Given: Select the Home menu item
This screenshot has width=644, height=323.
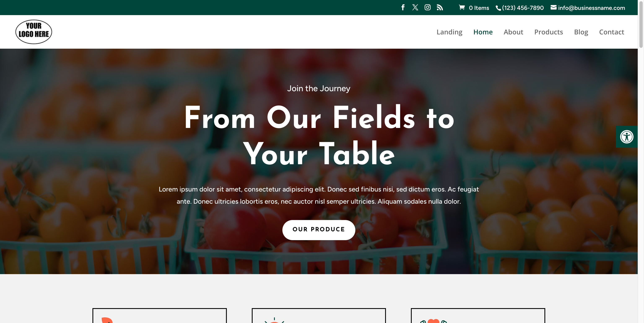Looking at the screenshot, I should tap(483, 32).
